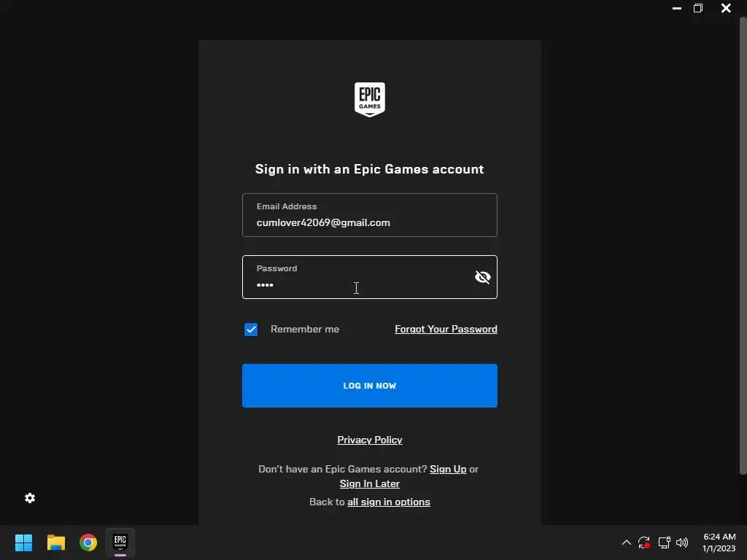This screenshot has height=560, width=747.
Task: Open the Forgot Your Password link
Action: click(x=446, y=329)
